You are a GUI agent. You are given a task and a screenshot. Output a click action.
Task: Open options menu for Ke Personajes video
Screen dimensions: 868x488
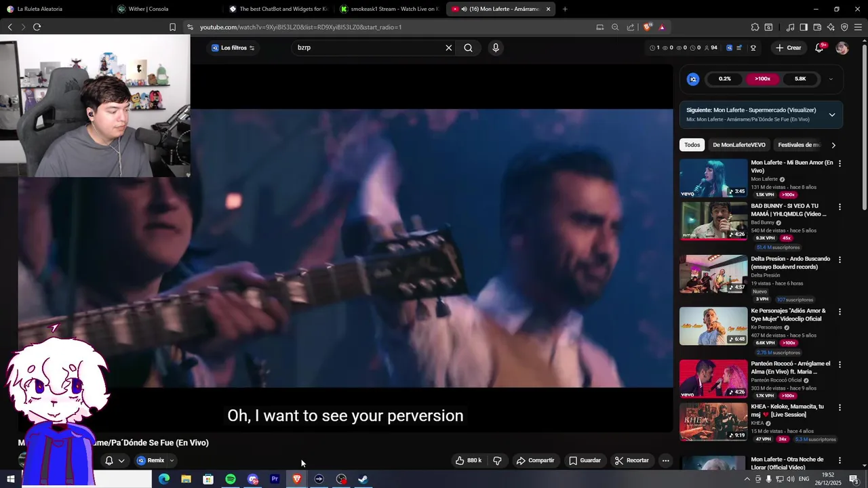[840, 312]
